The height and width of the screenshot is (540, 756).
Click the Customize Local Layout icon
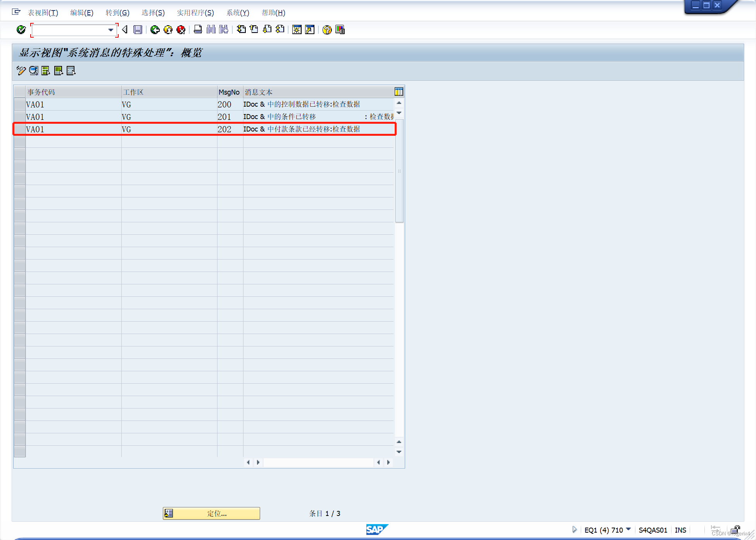[x=340, y=30]
